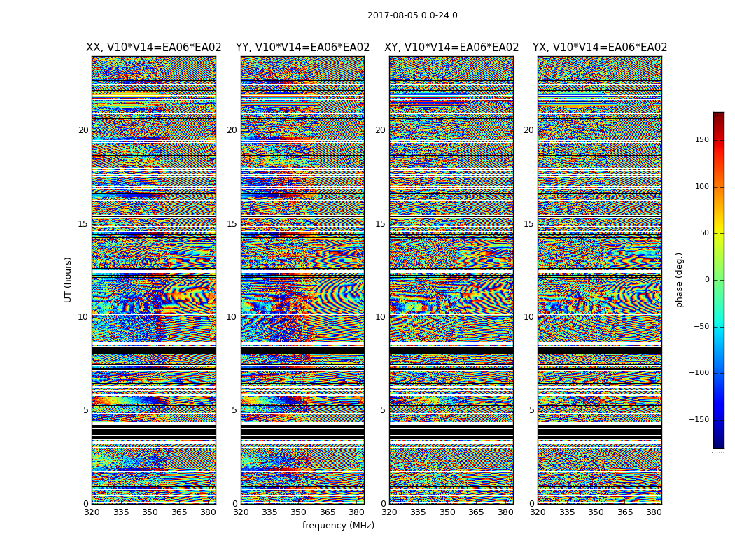
Task: Click the colorbar tick labeled −150
Action: pos(699,420)
